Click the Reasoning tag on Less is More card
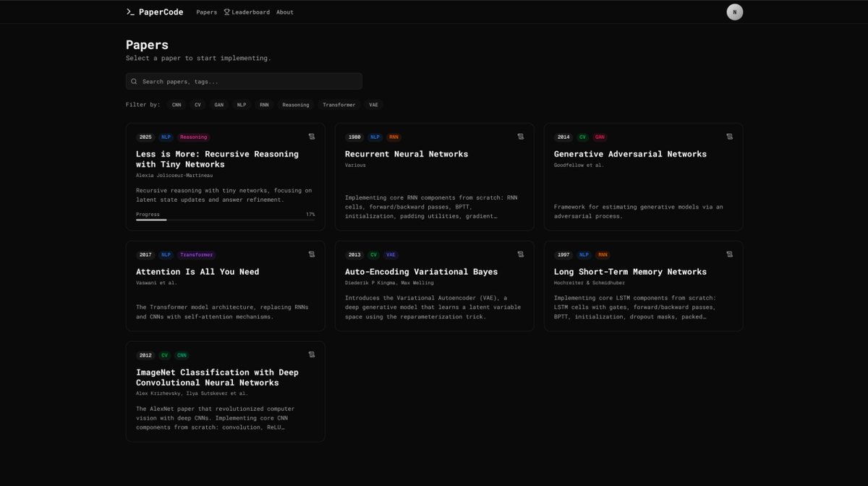The width and height of the screenshot is (868, 486). tap(193, 137)
